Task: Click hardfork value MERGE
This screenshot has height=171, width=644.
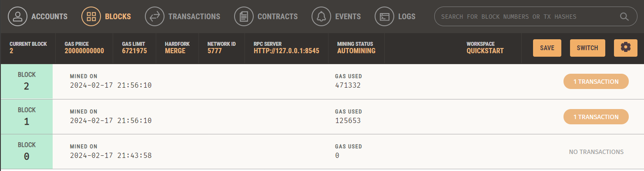Action: 175,51
